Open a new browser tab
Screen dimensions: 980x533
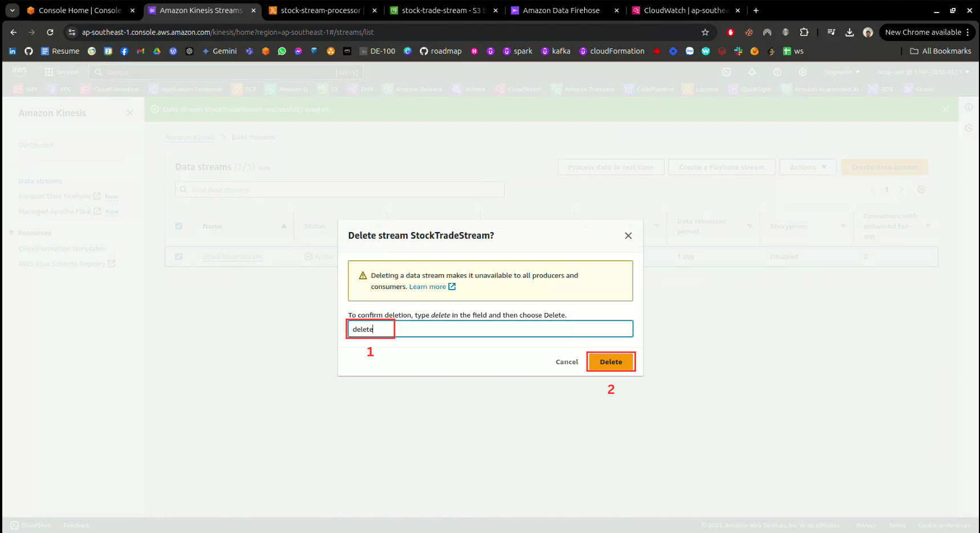[756, 10]
